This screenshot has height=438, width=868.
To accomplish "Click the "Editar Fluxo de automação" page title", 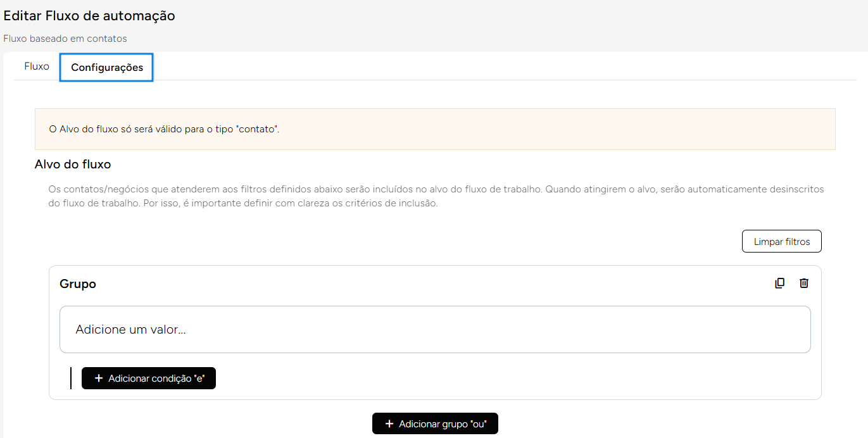I will (89, 16).
